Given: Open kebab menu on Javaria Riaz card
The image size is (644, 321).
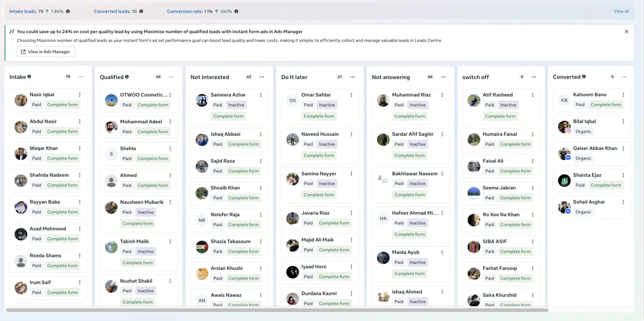Looking at the screenshot, I should pos(352,213).
